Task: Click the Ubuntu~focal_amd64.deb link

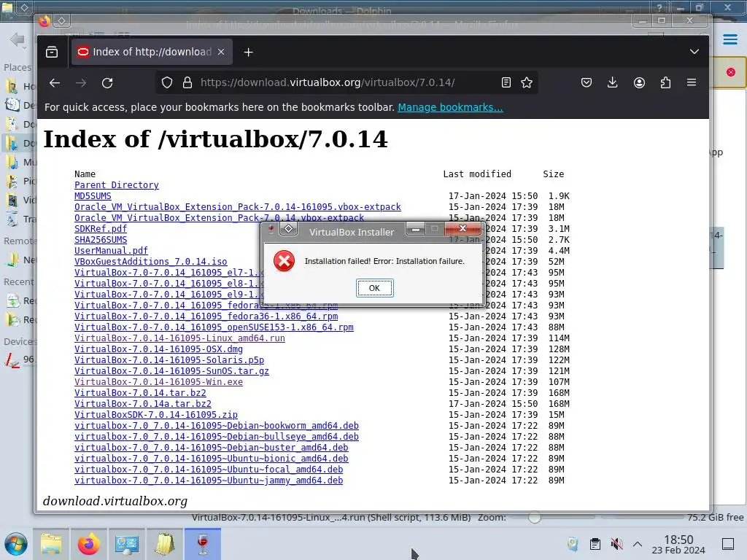Action: coord(209,470)
